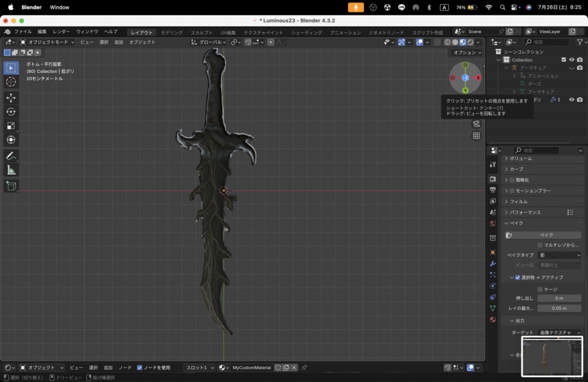Image resolution: width=588 pixels, height=382 pixels.
Task: Adjust the 押し出し value field
Action: click(x=559, y=298)
